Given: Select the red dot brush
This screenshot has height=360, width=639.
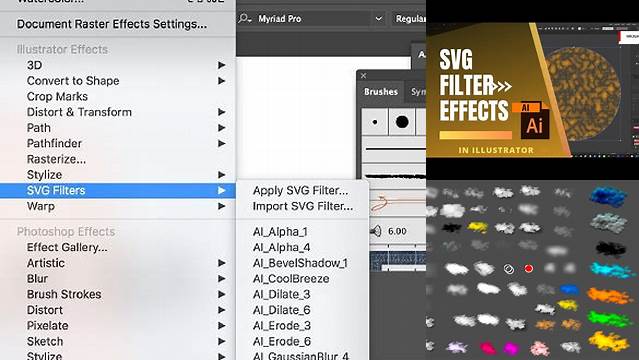Looking at the screenshot, I should coord(529,269).
